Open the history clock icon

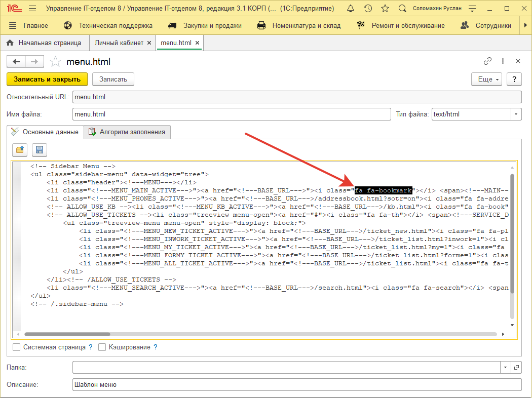[368, 9]
